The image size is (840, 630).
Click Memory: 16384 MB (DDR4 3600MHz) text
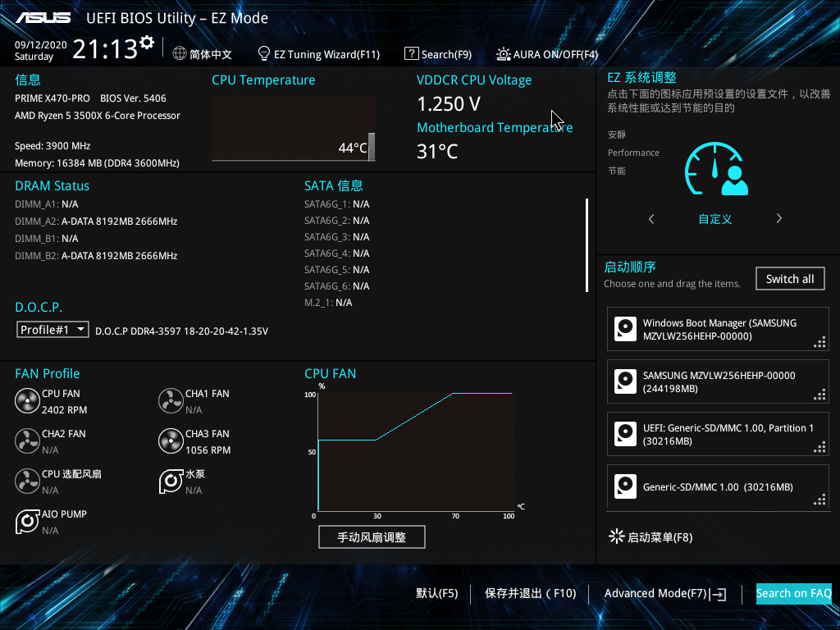pyautogui.click(x=97, y=163)
